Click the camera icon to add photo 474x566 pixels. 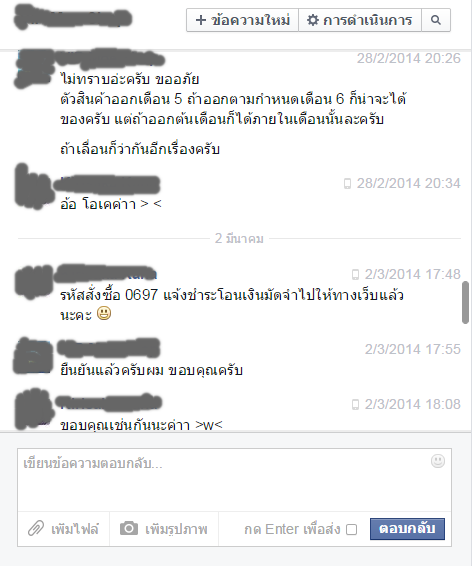pyautogui.click(x=129, y=528)
